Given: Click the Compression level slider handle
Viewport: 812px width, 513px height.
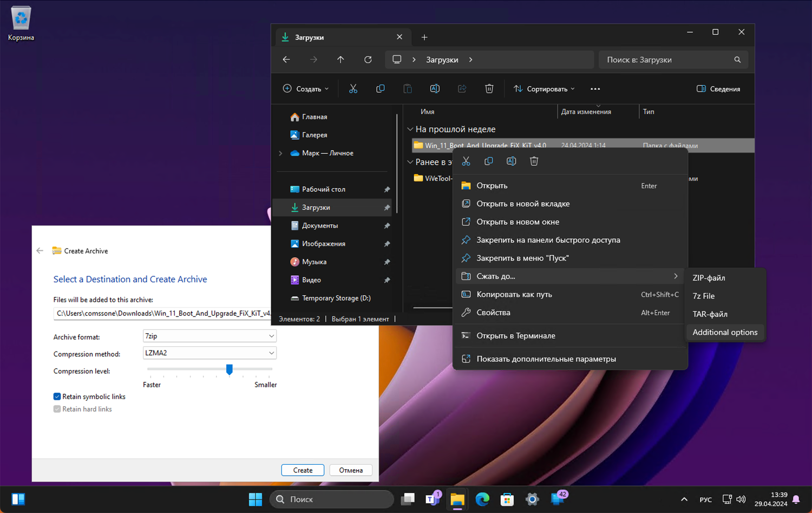Looking at the screenshot, I should (230, 369).
